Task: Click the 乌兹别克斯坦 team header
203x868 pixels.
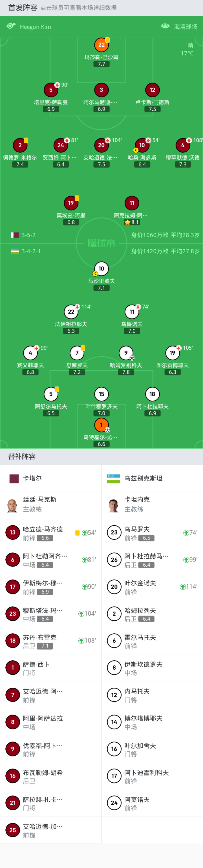Action: (143, 478)
